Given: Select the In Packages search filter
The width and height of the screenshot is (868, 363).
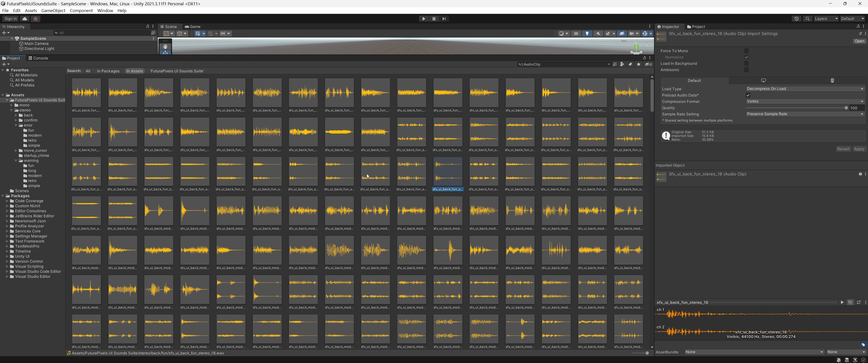Looking at the screenshot, I should [x=108, y=71].
